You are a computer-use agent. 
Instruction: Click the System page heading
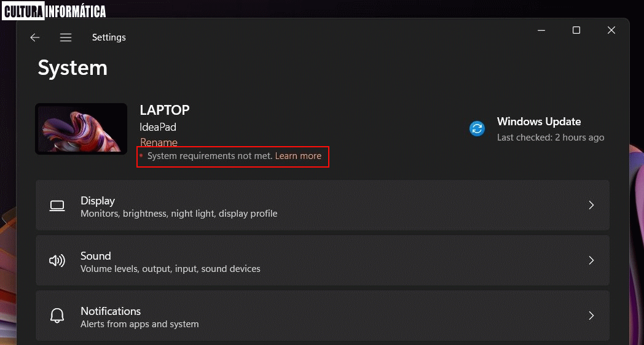click(x=73, y=68)
